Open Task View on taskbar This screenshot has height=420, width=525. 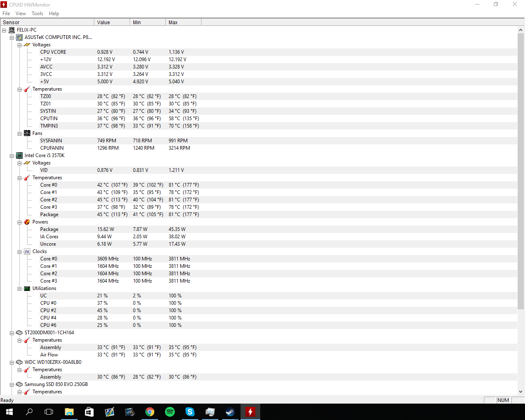[49, 412]
